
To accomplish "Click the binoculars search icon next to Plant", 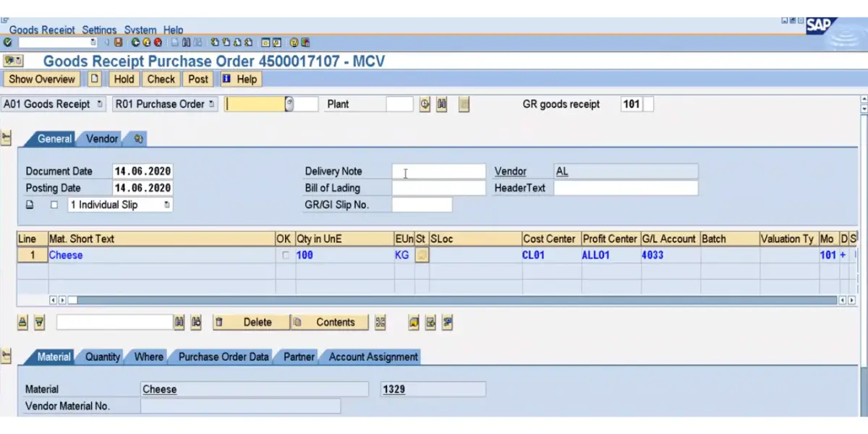I will pos(441,104).
